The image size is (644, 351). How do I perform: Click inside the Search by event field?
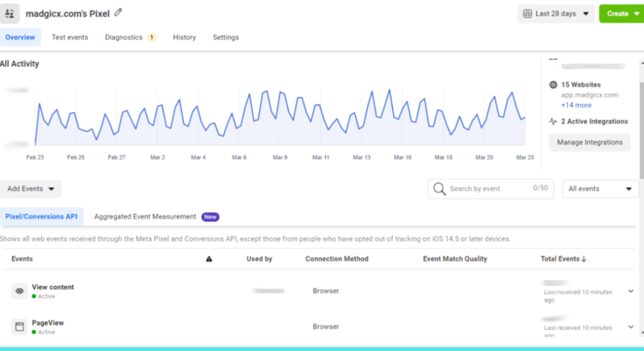tap(491, 189)
